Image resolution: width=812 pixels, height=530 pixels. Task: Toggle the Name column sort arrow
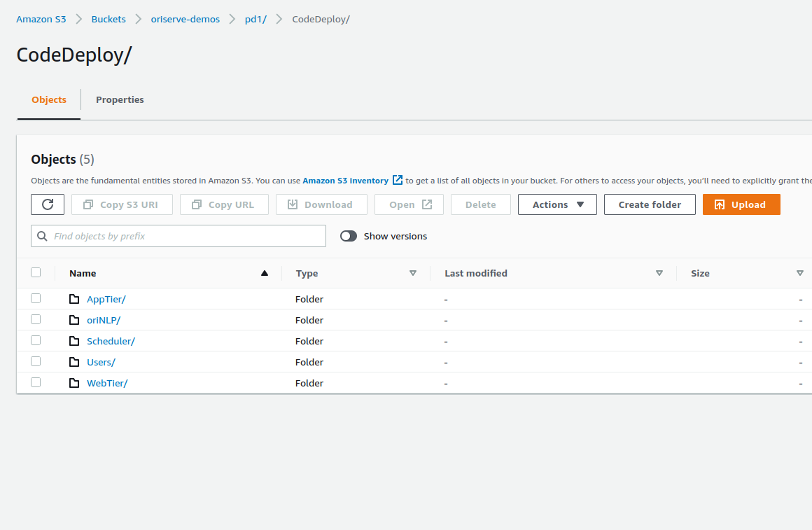[265, 272]
